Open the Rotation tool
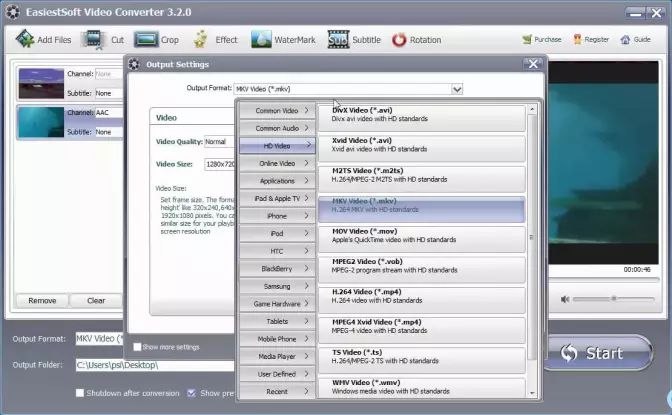Screen dimensions: 672x415 [417, 40]
